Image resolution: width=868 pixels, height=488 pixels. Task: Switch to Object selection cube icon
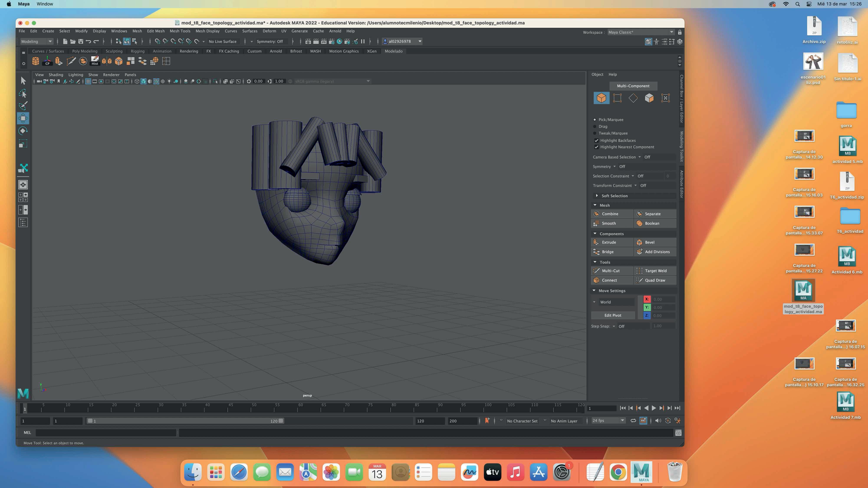coord(601,98)
